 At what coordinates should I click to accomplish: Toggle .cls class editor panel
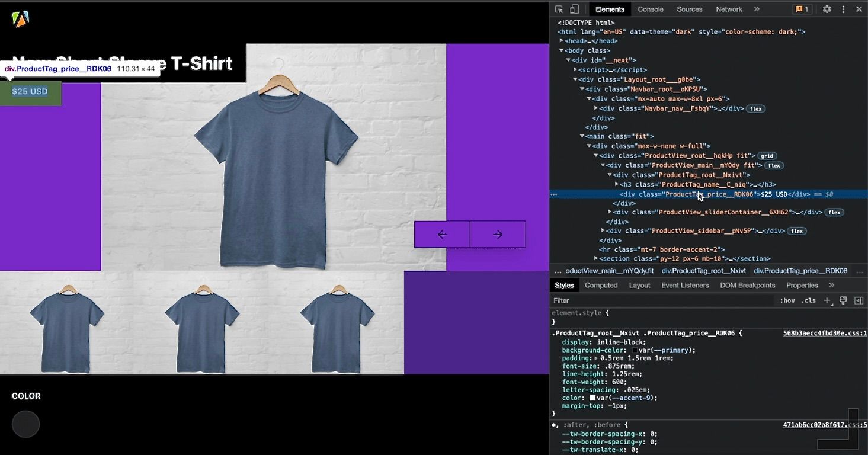click(809, 300)
